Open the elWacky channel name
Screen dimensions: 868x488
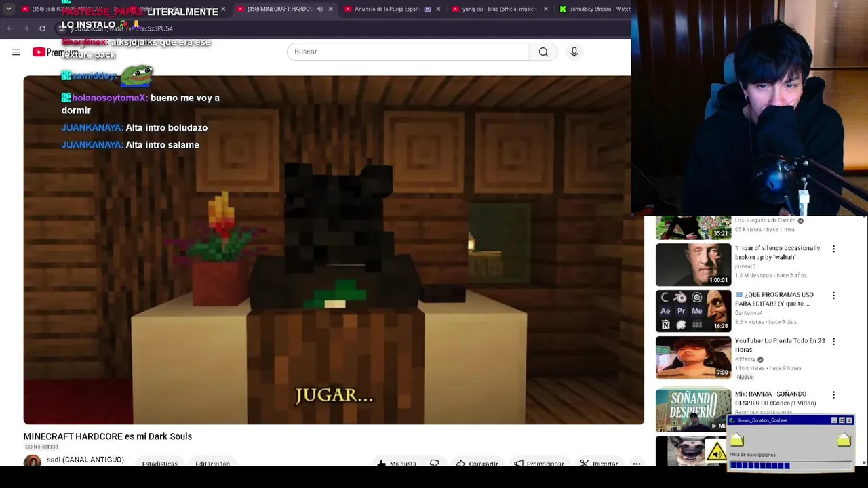tap(745, 359)
